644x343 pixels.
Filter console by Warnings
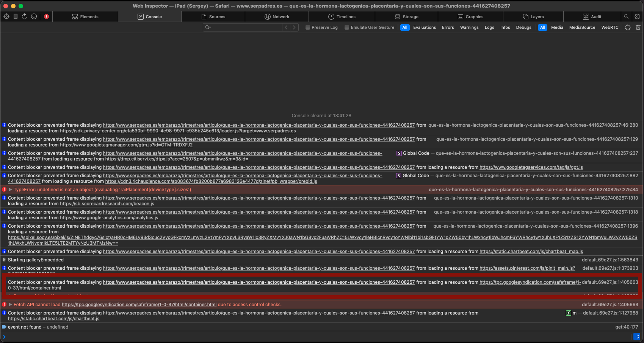(469, 27)
